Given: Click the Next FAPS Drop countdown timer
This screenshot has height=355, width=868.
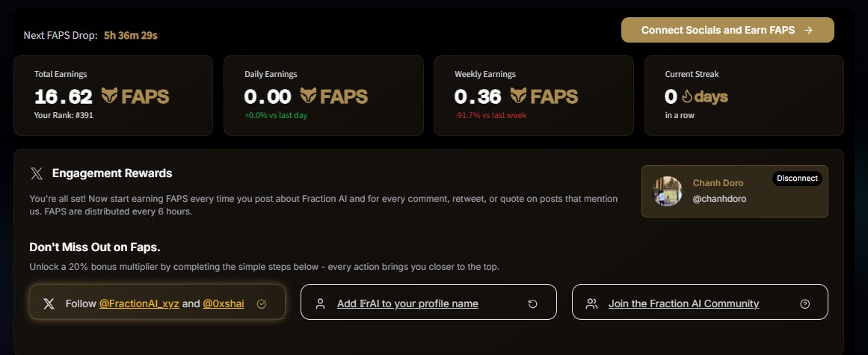Looking at the screenshot, I should 131,35.
